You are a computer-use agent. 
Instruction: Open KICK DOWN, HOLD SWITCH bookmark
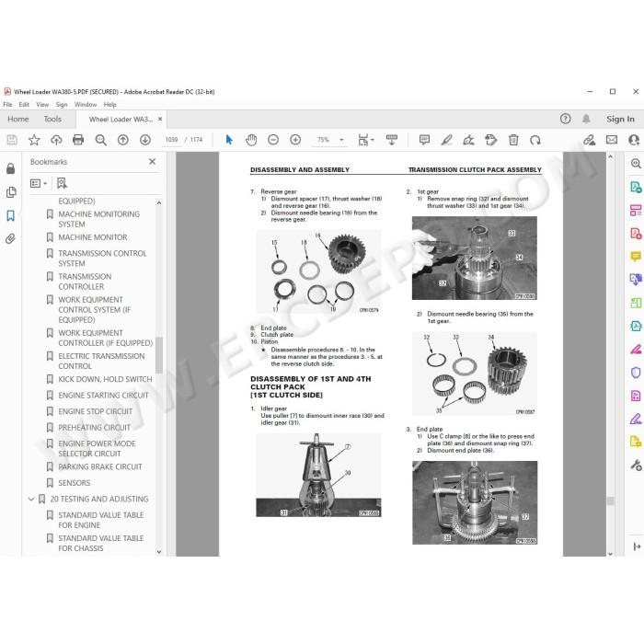click(105, 379)
